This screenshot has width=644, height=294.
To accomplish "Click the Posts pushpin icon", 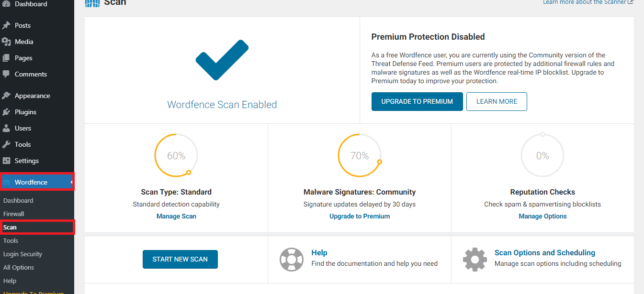I will coord(6,25).
